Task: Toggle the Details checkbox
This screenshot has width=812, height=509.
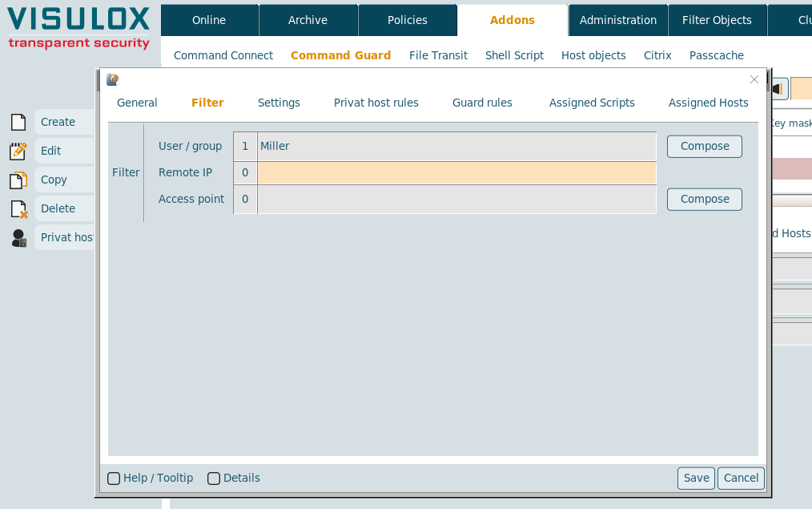Action: 214,479
